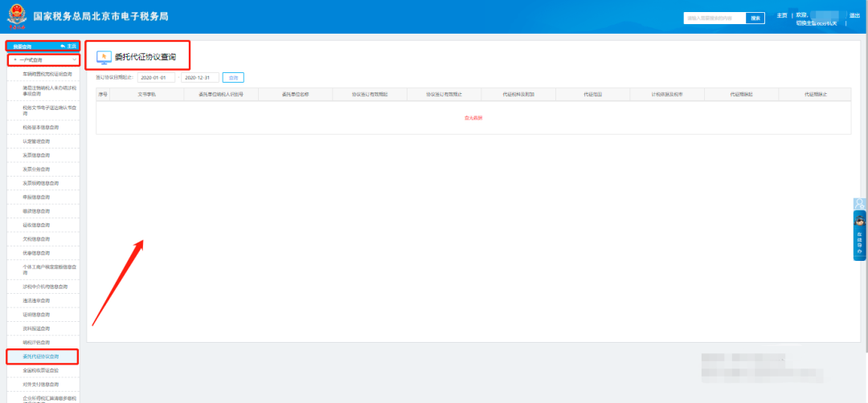Open the 在线导办 online guide widget
Image resolution: width=868 pixels, height=403 pixels.
coord(859,235)
